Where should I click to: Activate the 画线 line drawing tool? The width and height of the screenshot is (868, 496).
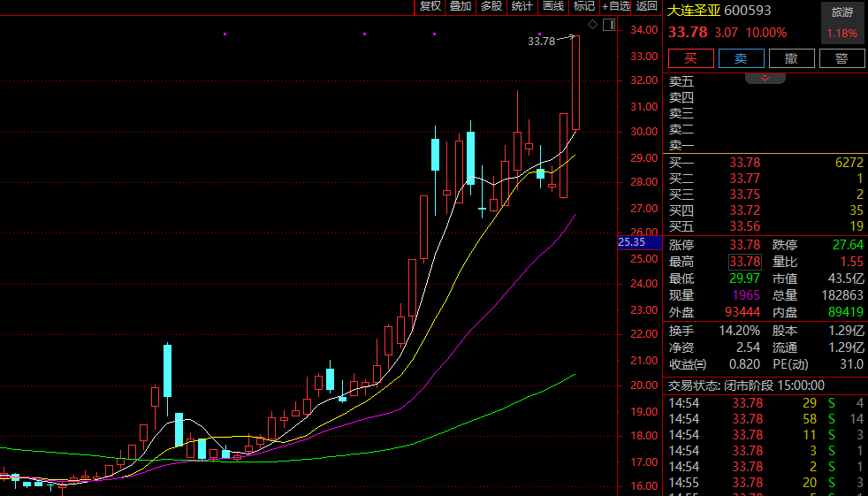(552, 6)
